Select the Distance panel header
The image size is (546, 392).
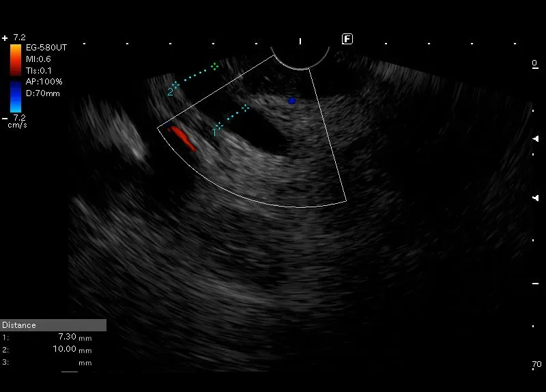pos(53,325)
